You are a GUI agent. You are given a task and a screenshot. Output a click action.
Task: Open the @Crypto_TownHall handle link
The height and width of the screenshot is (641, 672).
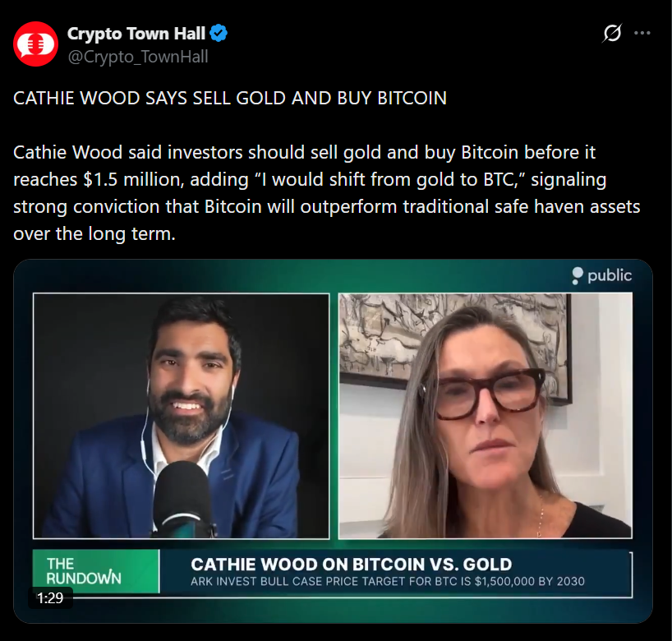click(x=138, y=57)
